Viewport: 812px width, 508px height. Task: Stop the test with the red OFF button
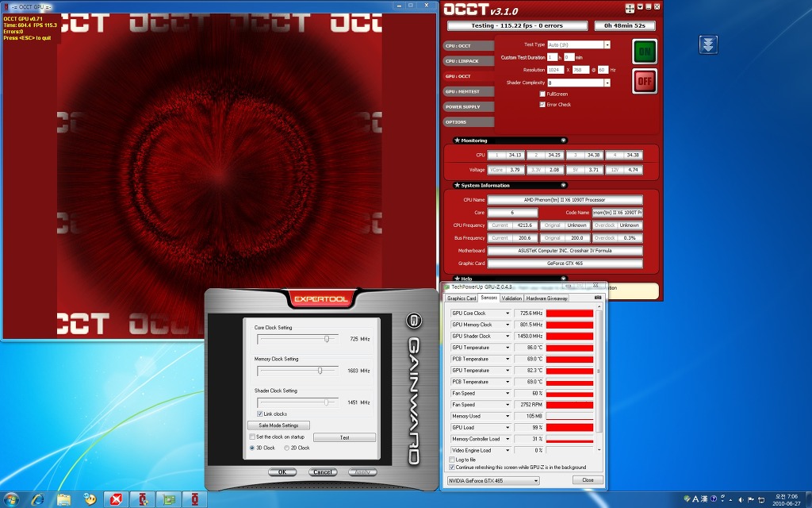[x=645, y=81]
